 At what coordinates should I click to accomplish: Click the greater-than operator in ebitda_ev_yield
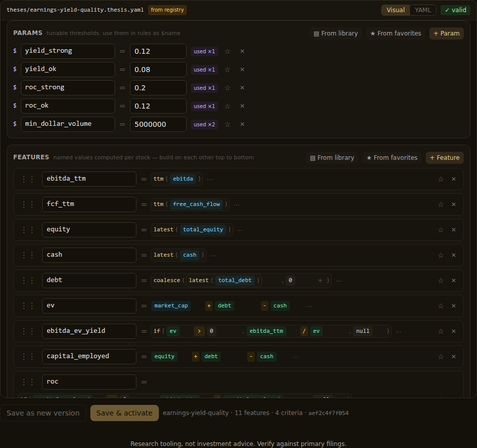pos(199,331)
